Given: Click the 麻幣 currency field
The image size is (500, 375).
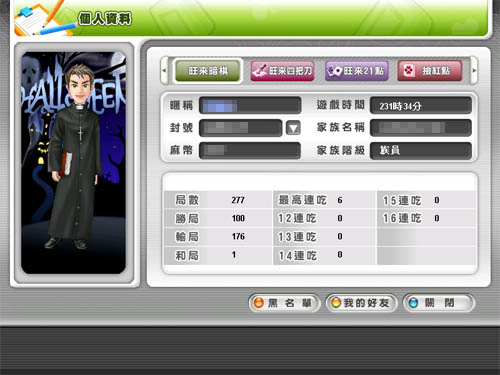Looking at the screenshot, I should [x=250, y=150].
